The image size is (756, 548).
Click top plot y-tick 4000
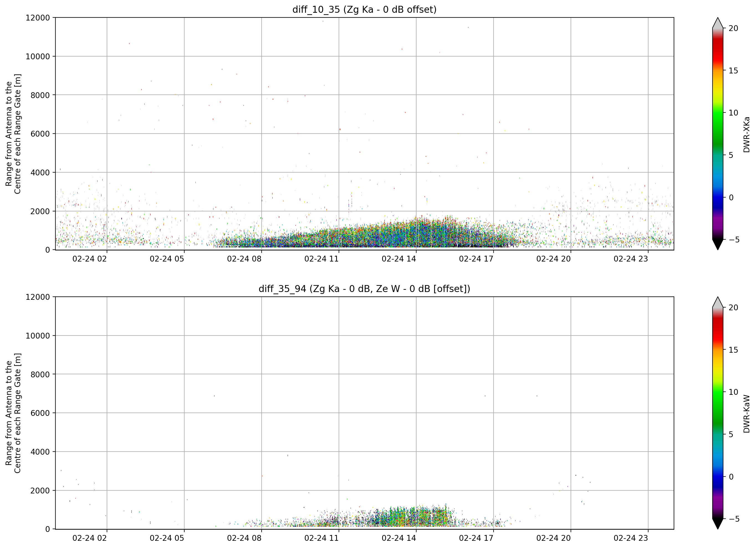(x=40, y=172)
